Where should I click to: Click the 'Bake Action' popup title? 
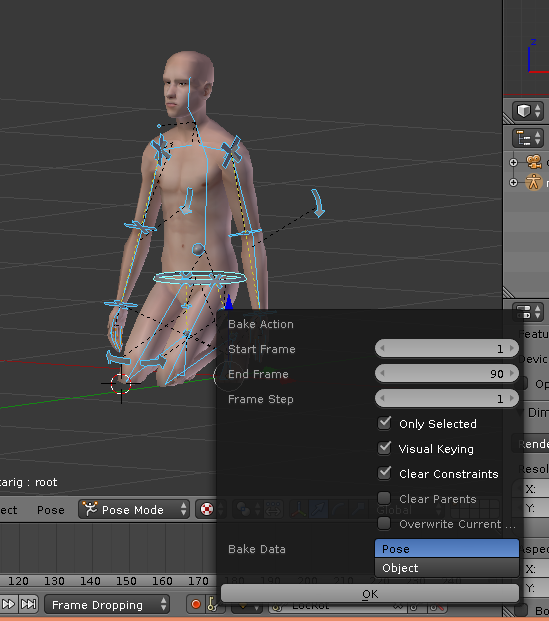[x=261, y=324]
